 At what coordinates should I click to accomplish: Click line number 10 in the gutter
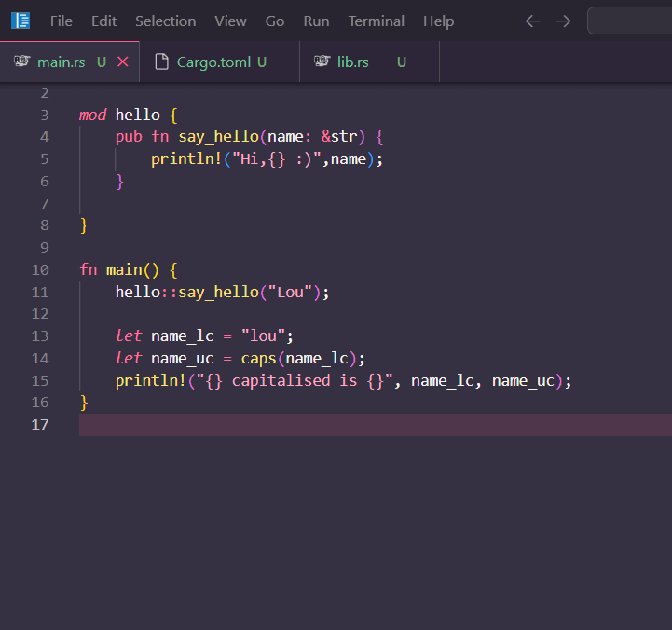40,270
